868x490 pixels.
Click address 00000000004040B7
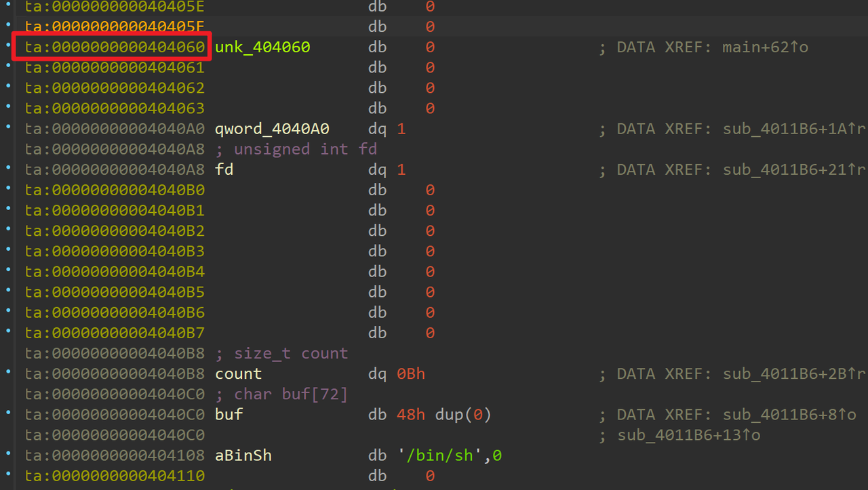[115, 333]
